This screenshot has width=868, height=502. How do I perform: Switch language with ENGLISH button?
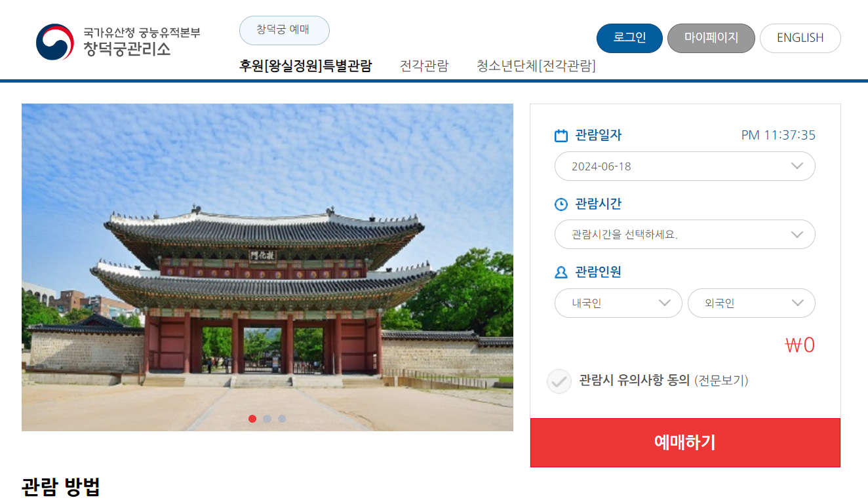click(800, 38)
